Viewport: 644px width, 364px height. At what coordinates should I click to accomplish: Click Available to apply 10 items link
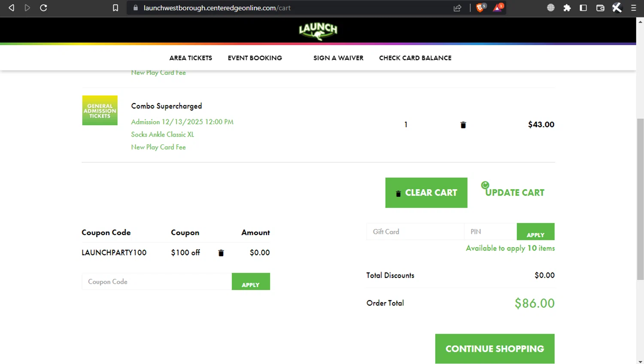tap(510, 248)
